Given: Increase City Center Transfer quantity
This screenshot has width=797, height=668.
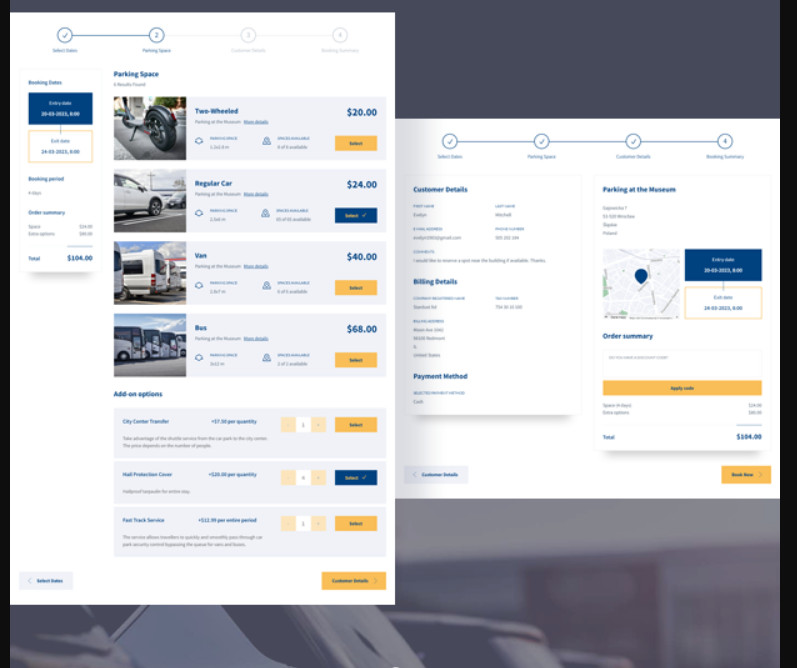Looking at the screenshot, I should pos(319,424).
